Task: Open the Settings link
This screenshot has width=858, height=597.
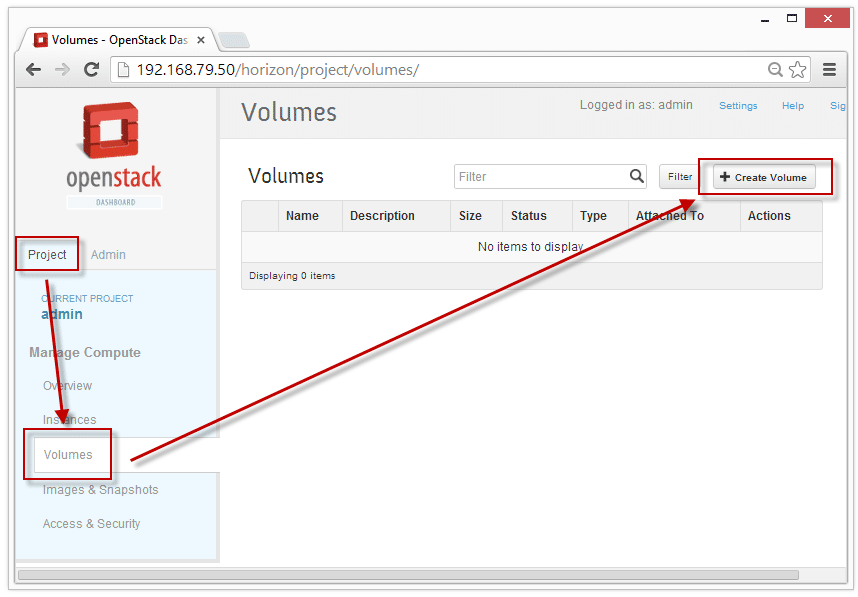Action: coord(738,106)
